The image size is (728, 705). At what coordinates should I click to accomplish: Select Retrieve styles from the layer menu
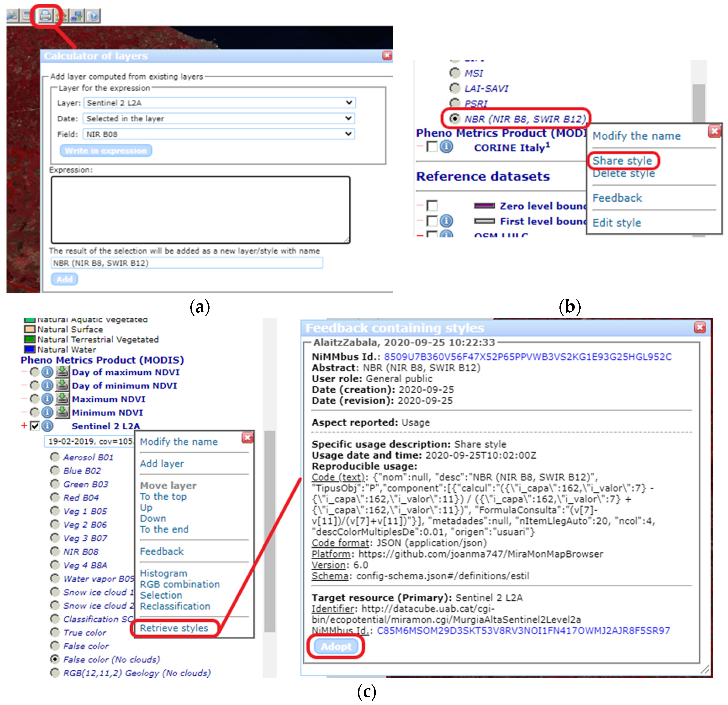[174, 628]
